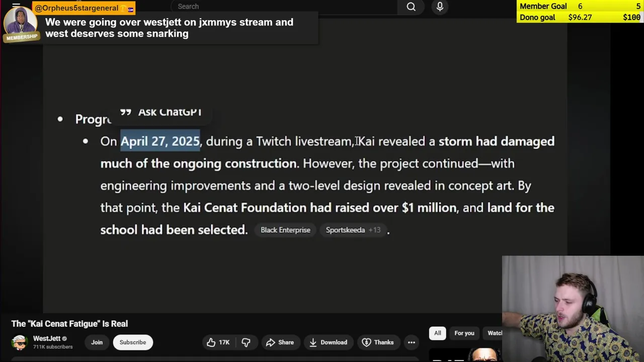Open WestJett channel avatar

pyautogui.click(x=20, y=342)
